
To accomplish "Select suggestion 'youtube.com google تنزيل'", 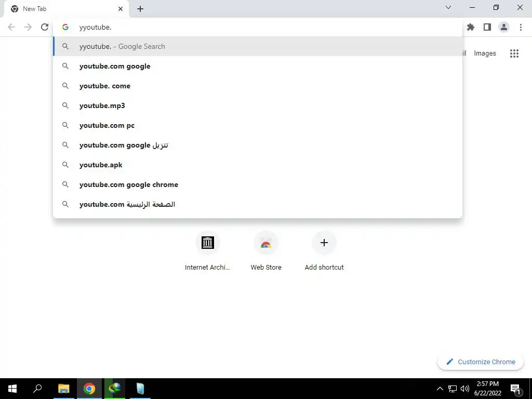I will [x=258, y=145].
